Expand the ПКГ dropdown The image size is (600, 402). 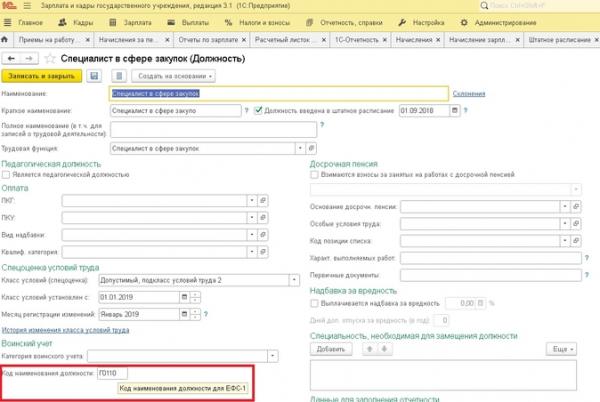tap(251, 200)
